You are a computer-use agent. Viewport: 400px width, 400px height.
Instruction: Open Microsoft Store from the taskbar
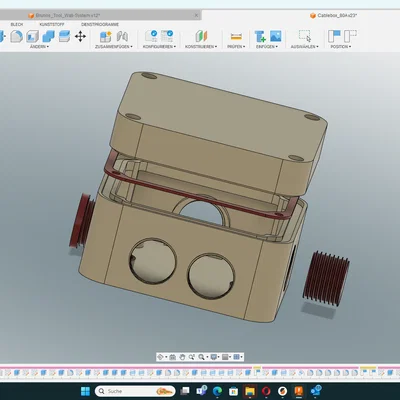pos(234,391)
